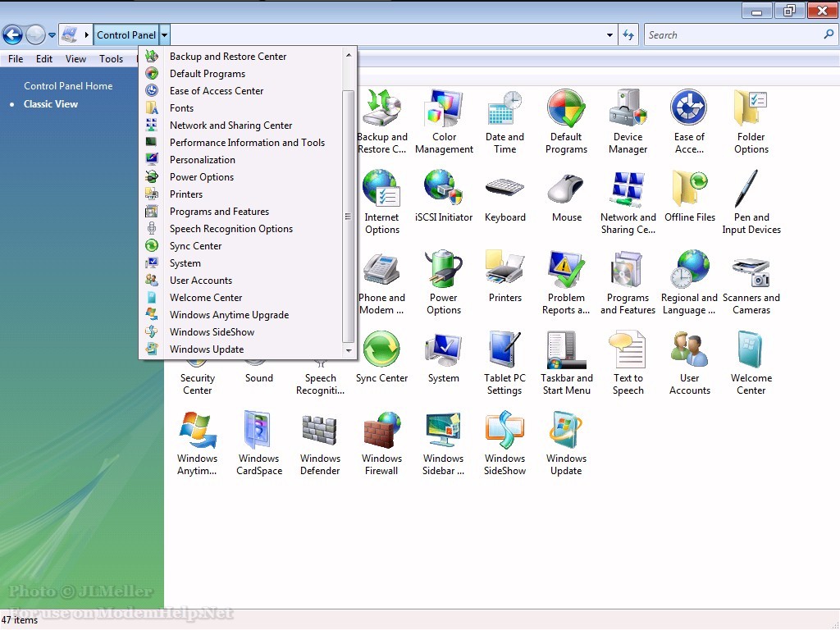Switch to Classic View link
The height and width of the screenshot is (630, 840).
tap(51, 104)
